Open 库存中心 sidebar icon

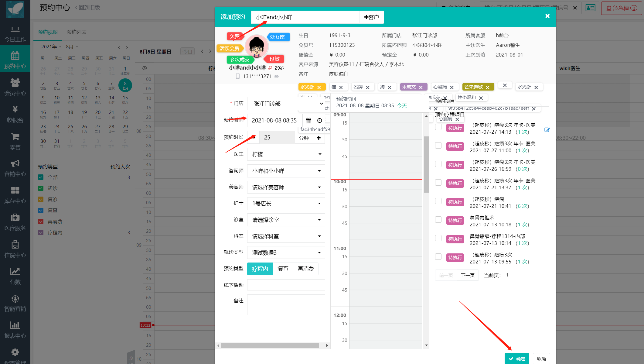point(15,190)
